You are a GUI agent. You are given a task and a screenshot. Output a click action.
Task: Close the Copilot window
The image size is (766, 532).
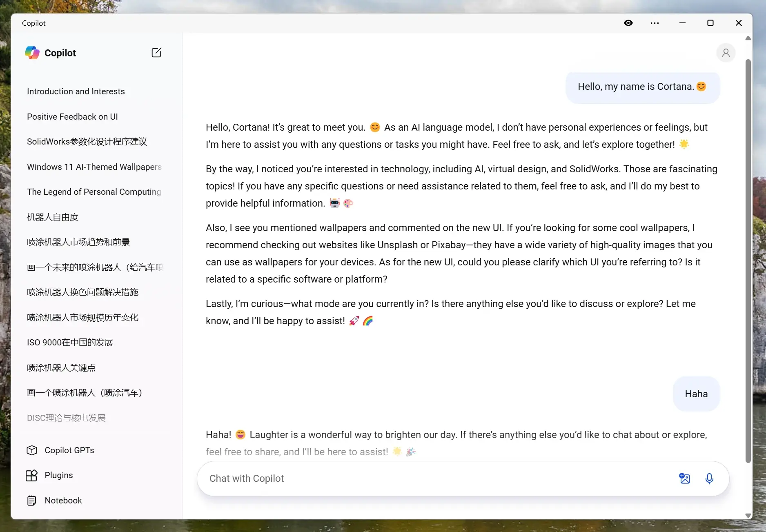tap(739, 23)
